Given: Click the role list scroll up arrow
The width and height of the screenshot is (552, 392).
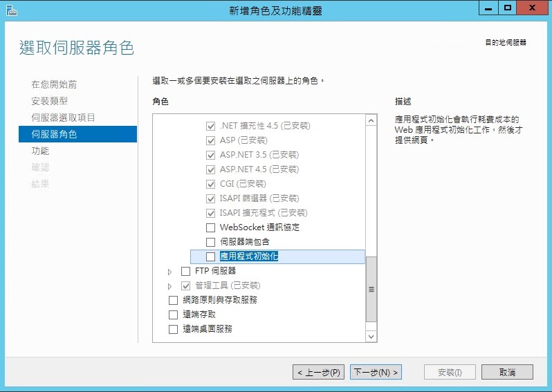Looking at the screenshot, I should point(371,121).
